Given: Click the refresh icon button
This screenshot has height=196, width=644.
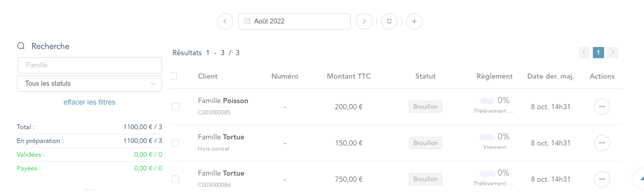Looking at the screenshot, I should point(389,21).
